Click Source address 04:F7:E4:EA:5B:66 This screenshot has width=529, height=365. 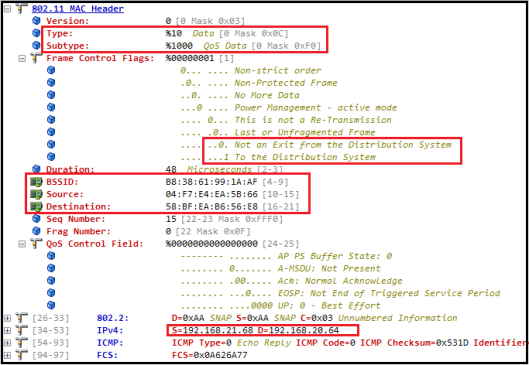pyautogui.click(x=212, y=194)
